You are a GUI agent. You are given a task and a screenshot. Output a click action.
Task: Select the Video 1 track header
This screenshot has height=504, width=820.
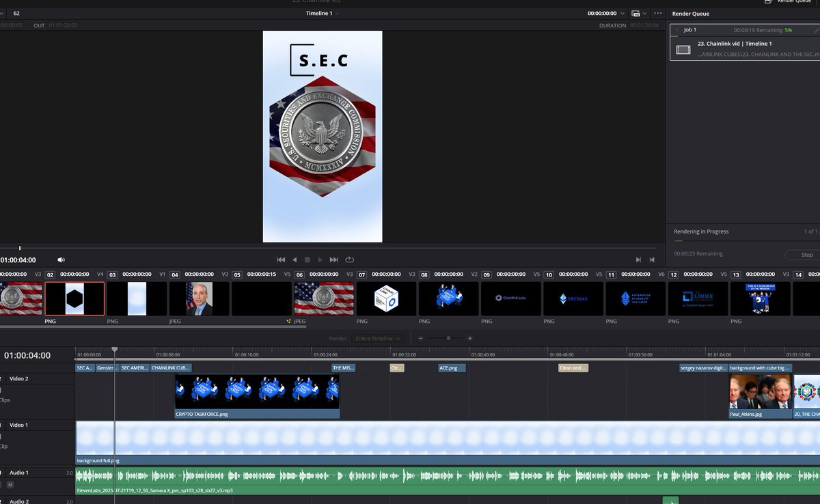point(38,443)
